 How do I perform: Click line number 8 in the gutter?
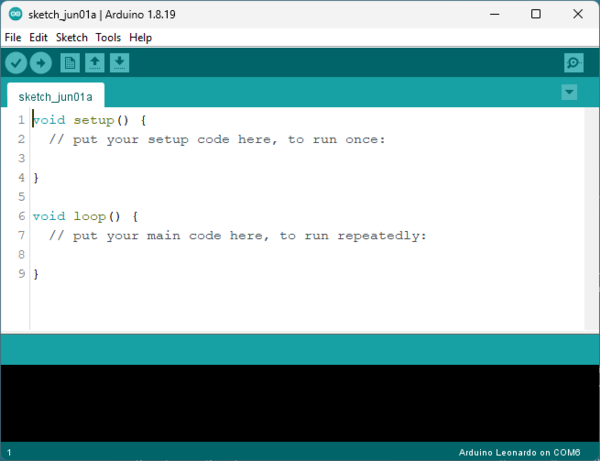(21, 255)
